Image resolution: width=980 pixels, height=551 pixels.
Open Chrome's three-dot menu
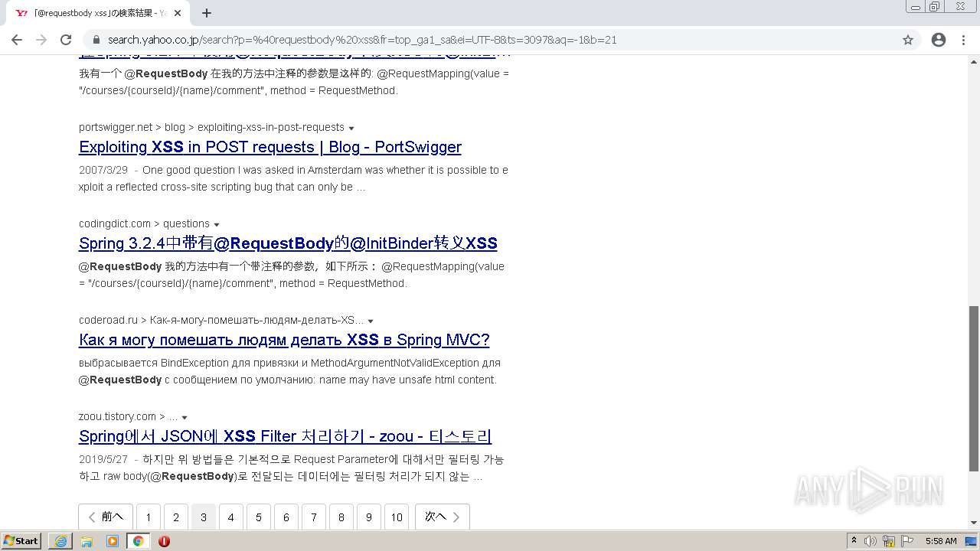point(963,40)
